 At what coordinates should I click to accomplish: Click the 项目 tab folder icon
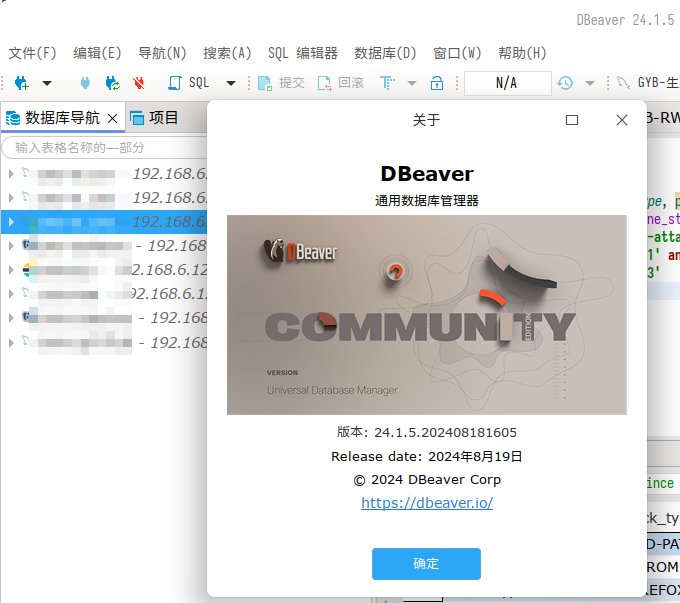click(137, 118)
